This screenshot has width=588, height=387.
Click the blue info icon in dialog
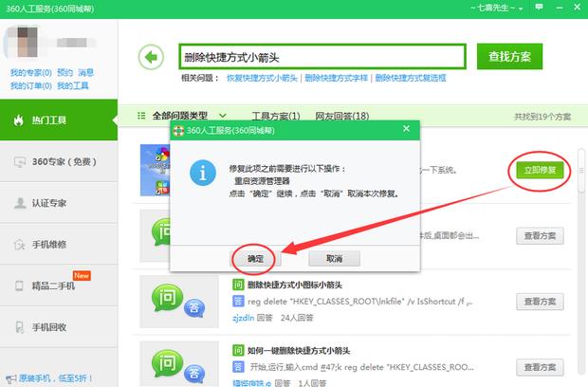coord(203,173)
